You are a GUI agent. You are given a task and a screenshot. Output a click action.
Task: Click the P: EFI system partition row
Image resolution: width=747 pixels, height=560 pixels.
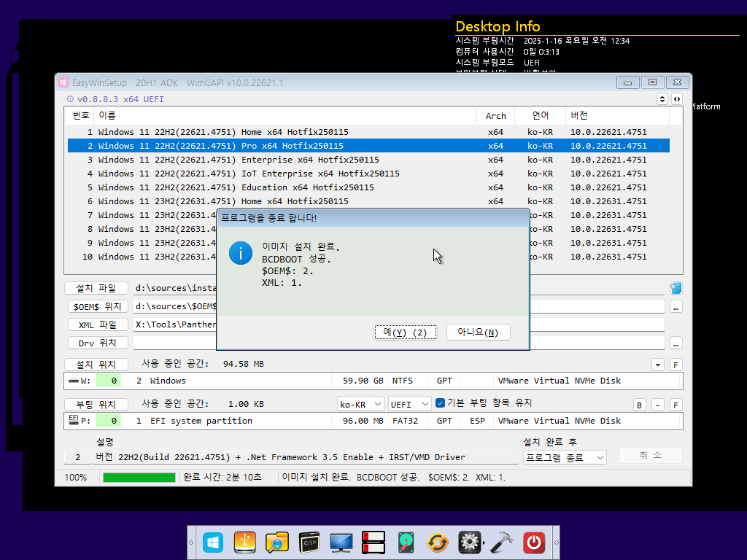click(x=373, y=421)
